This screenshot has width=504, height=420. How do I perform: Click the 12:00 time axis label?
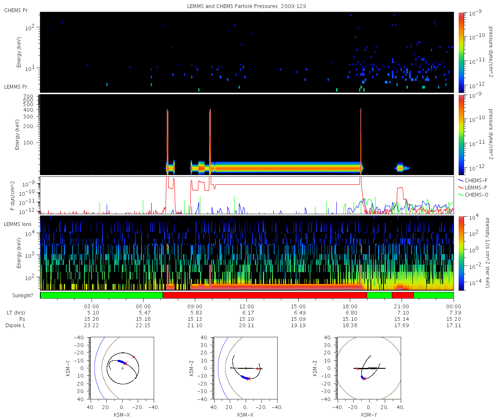(x=247, y=306)
